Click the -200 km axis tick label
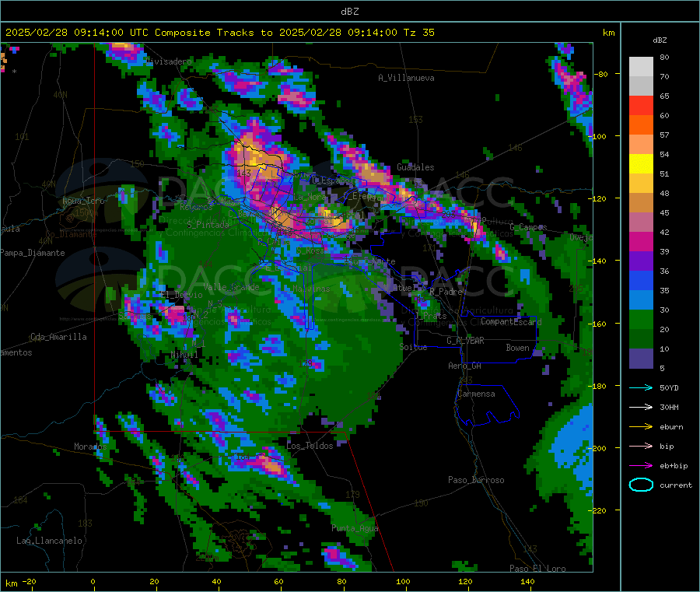Screen dimensions: 700x592 point(599,448)
